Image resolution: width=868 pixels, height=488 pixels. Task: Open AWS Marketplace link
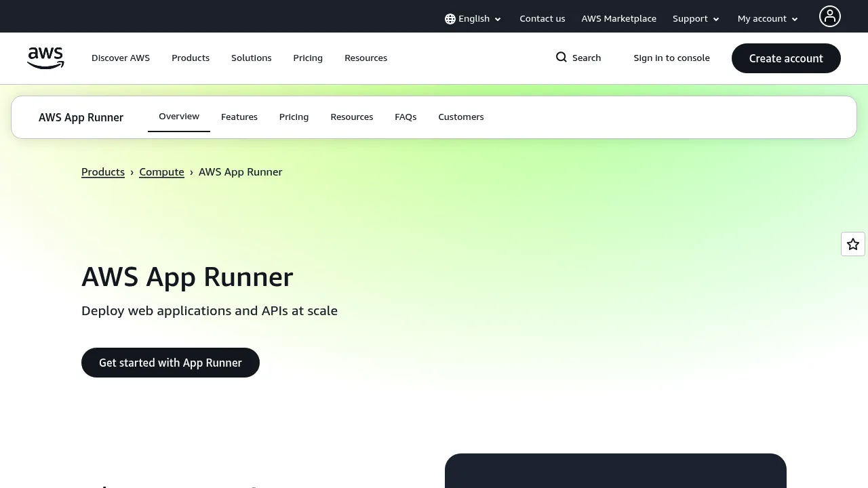coord(619,19)
